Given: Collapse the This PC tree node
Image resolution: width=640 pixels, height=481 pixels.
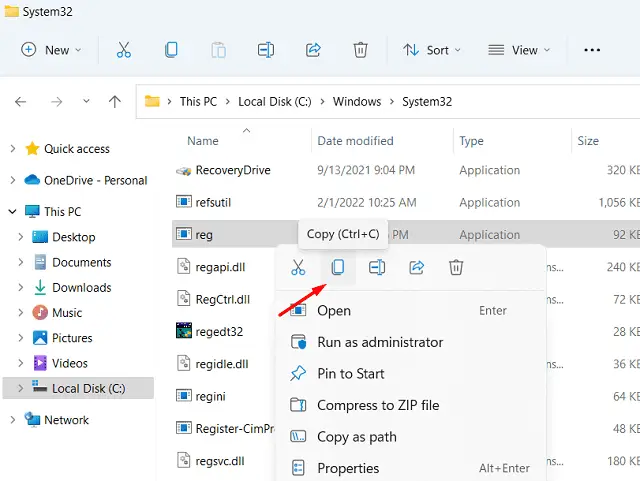Looking at the screenshot, I should point(12,212).
